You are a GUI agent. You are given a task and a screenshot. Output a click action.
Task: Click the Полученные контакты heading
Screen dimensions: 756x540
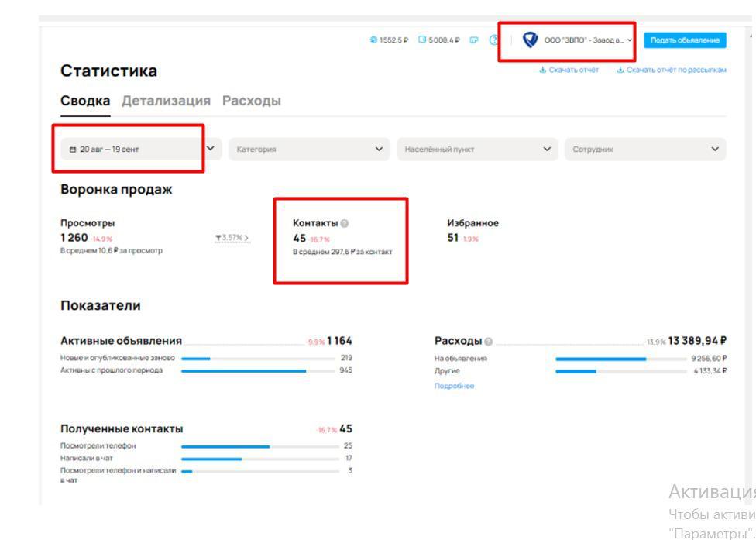click(122, 428)
